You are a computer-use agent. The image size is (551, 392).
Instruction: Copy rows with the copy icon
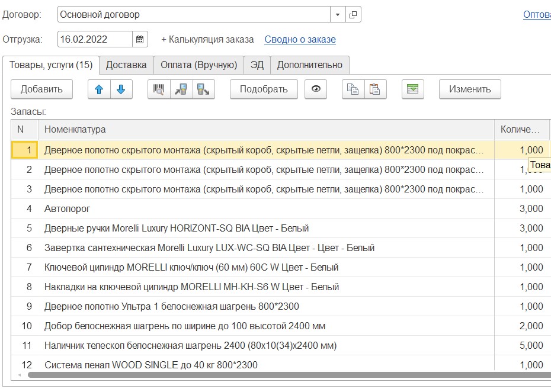tap(353, 89)
